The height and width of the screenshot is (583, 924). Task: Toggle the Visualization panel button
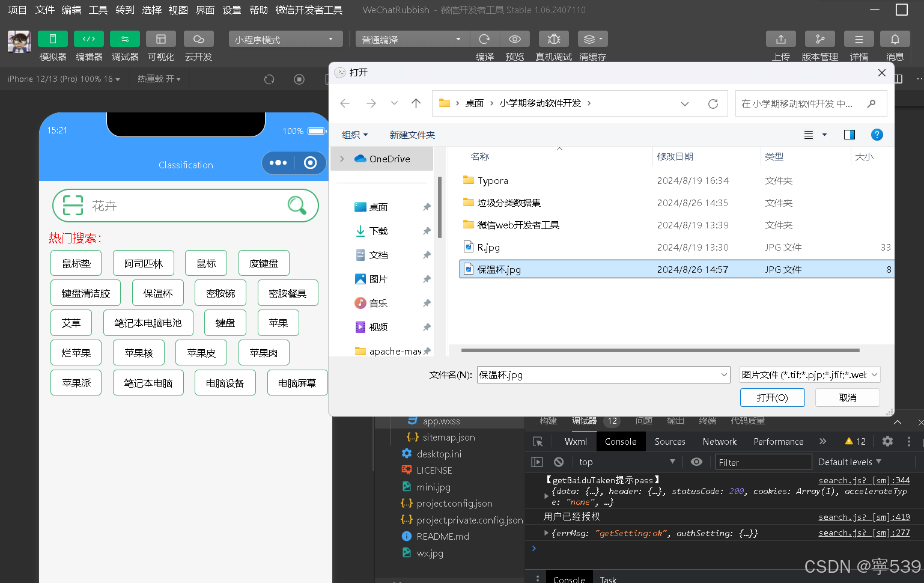161,39
